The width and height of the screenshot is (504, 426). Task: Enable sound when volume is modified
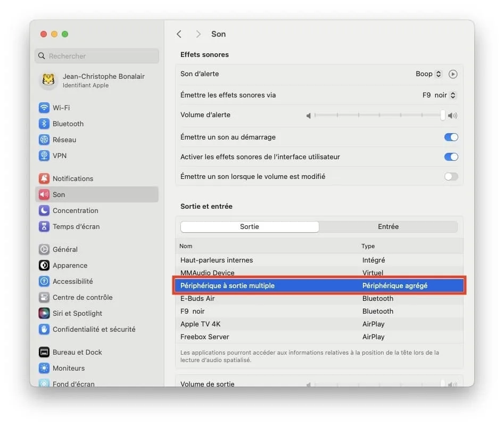451,176
